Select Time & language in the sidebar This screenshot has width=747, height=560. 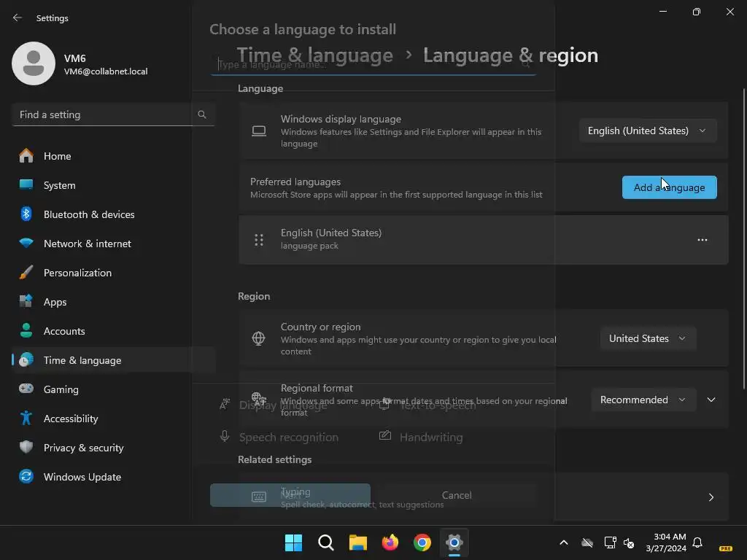click(x=113, y=360)
